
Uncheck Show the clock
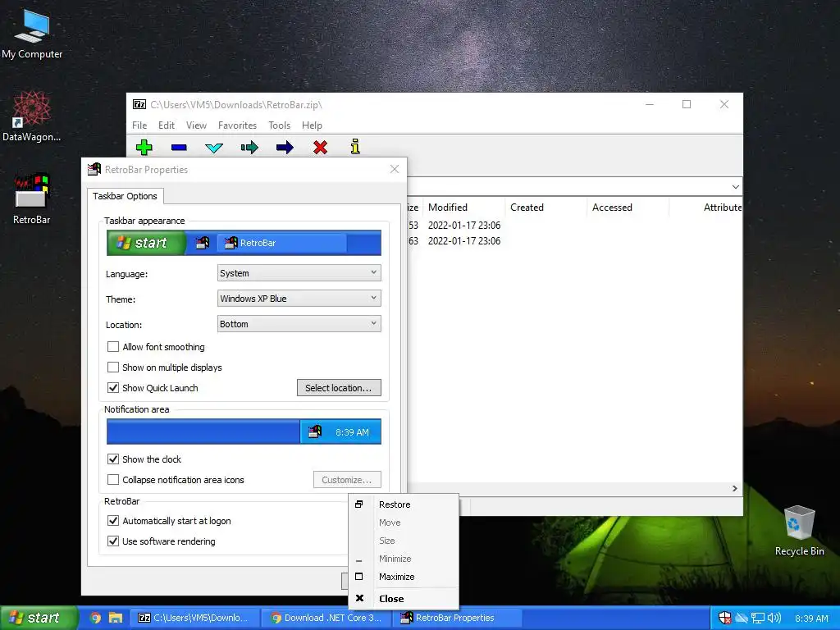pyautogui.click(x=113, y=459)
